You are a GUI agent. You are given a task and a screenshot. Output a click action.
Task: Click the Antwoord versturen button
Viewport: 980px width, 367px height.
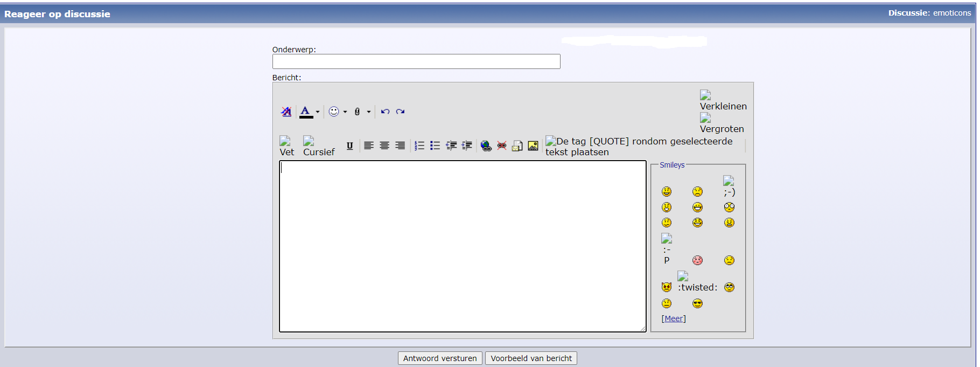pyautogui.click(x=440, y=358)
